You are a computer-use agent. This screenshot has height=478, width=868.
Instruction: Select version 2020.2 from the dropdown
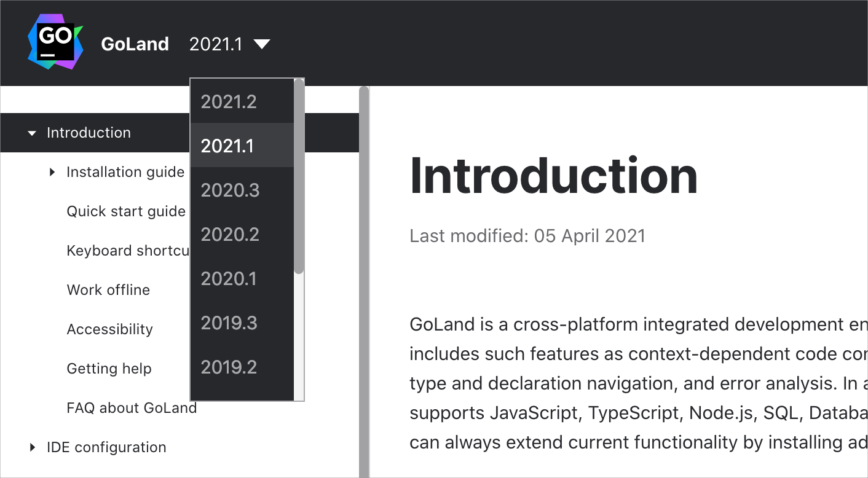click(x=230, y=235)
